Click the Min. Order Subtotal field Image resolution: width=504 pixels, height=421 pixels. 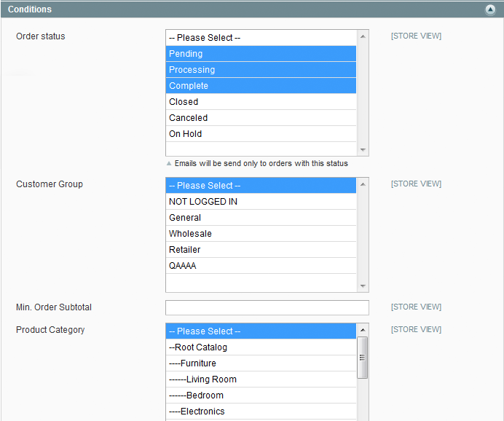click(267, 307)
